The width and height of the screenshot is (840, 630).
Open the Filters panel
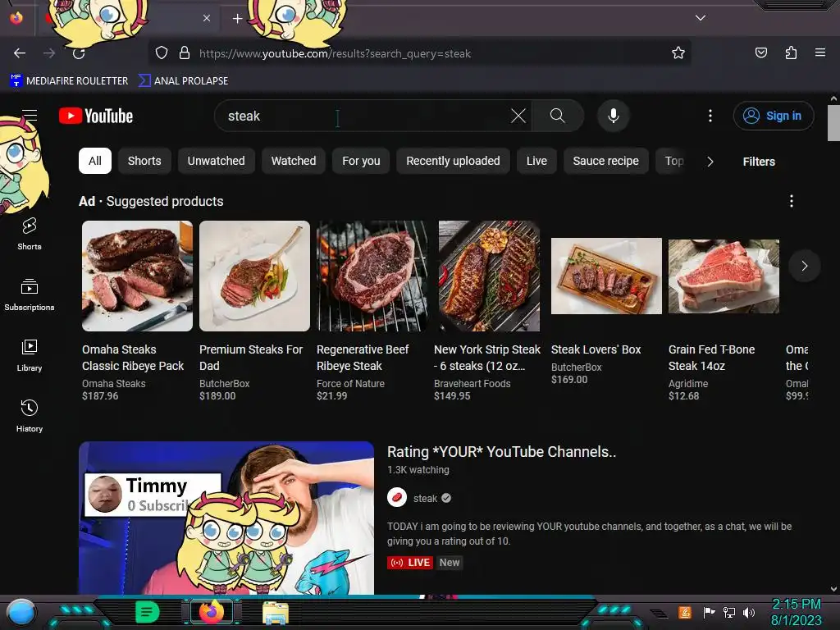point(759,162)
